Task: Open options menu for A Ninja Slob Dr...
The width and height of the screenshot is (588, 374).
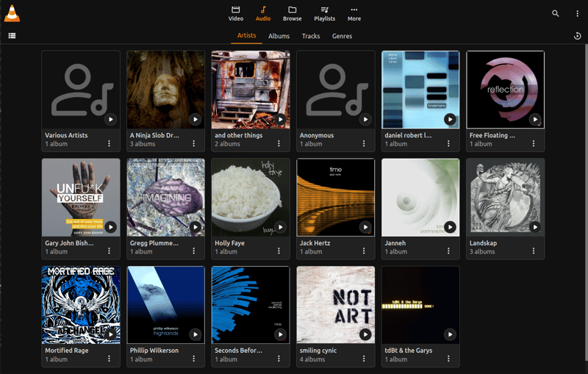Action: click(x=194, y=143)
